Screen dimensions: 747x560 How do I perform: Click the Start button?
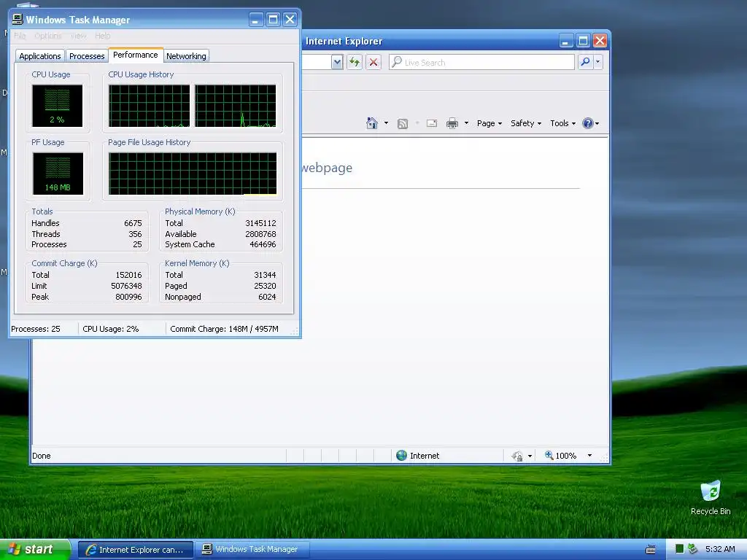pyautogui.click(x=35, y=550)
